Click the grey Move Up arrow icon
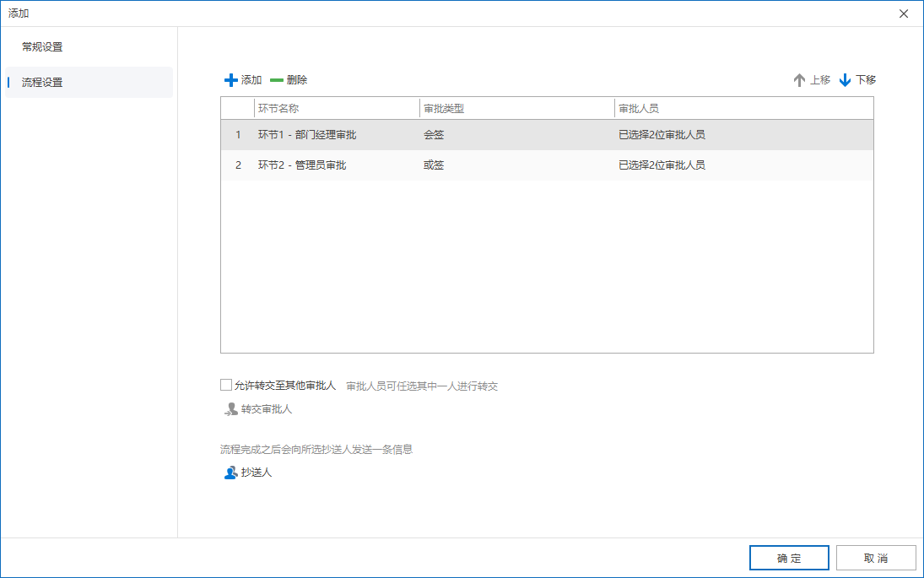924x578 pixels. point(799,80)
